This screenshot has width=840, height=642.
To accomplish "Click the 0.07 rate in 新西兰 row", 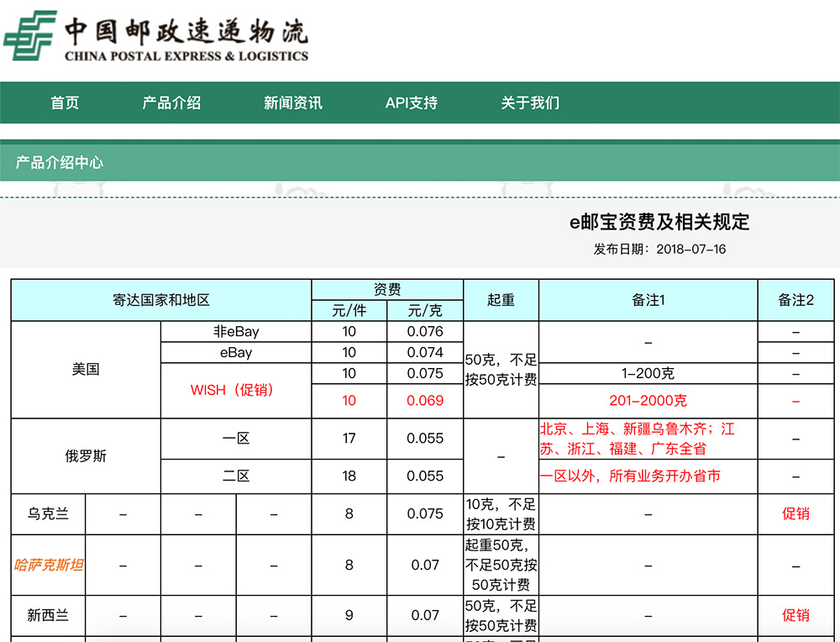I will [x=425, y=615].
